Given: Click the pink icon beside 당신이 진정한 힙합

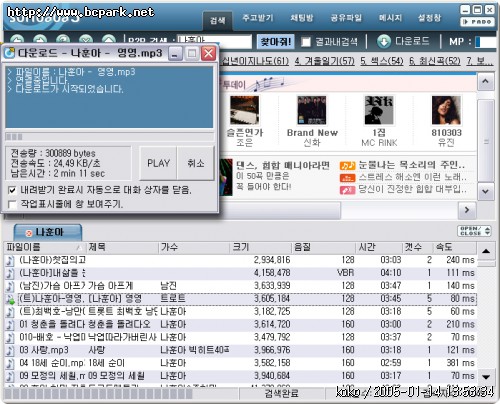Looking at the screenshot, I should (348, 190).
